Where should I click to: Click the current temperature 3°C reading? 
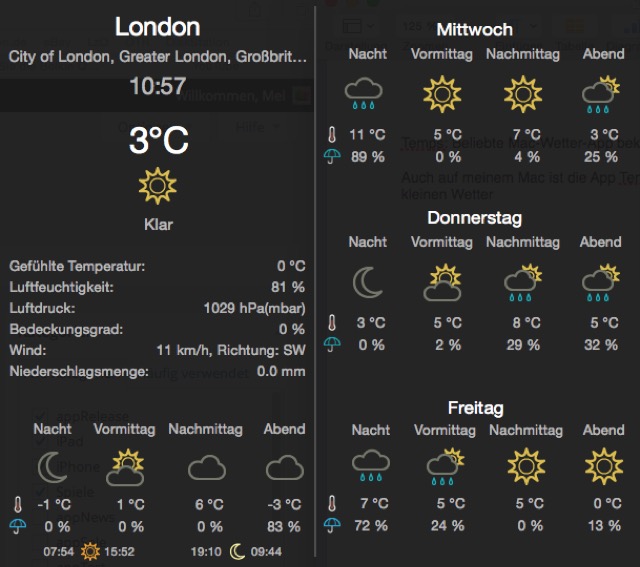coord(158,141)
